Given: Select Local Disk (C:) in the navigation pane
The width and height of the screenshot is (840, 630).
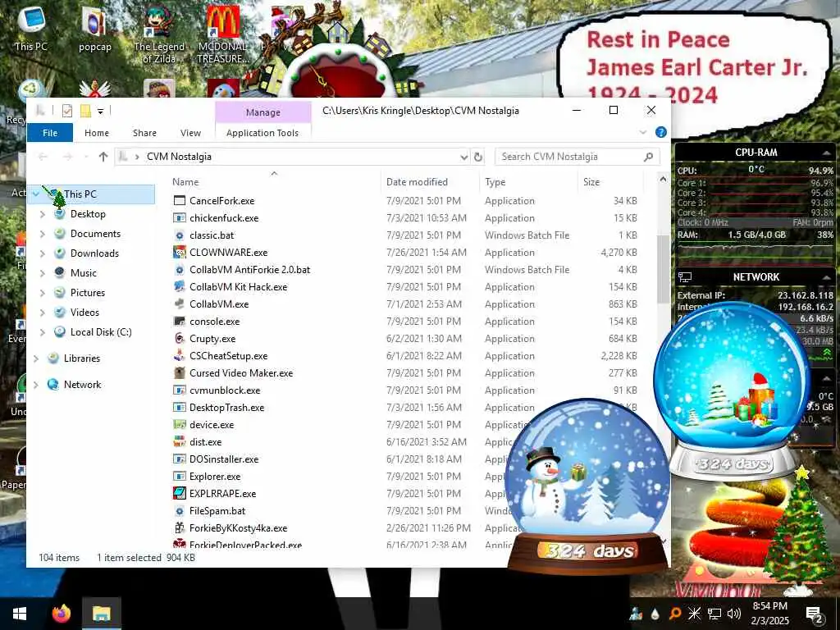Looking at the screenshot, I should point(101,332).
